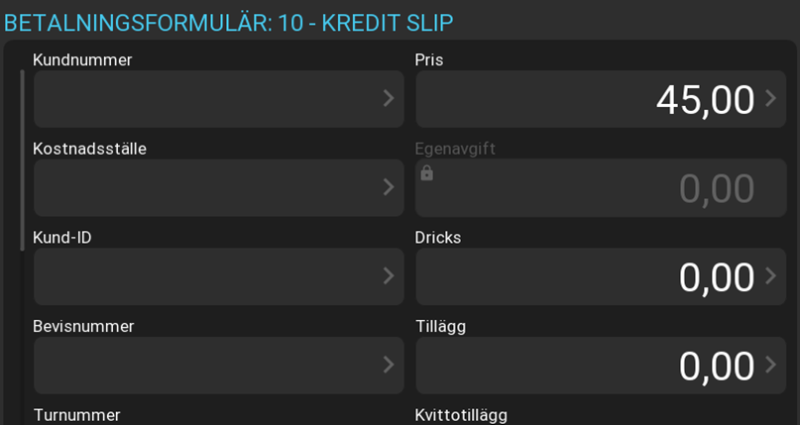Click the Pris amount 45,00
The height and width of the screenshot is (425, 800).
coord(704,99)
